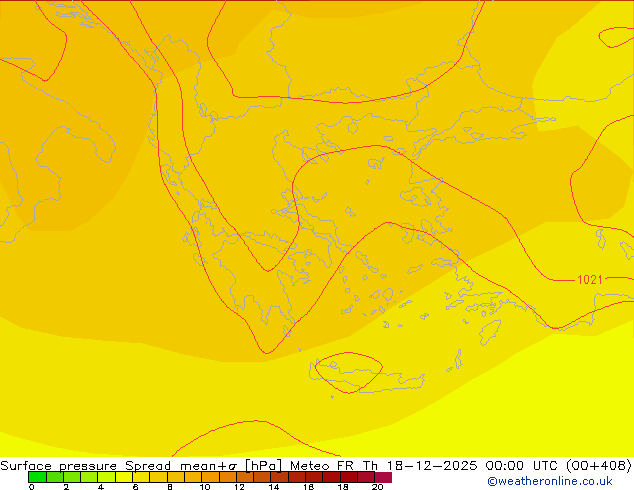This screenshot has width=634, height=490.
Task: Click the 1021 isobar label
Action: tap(590, 280)
